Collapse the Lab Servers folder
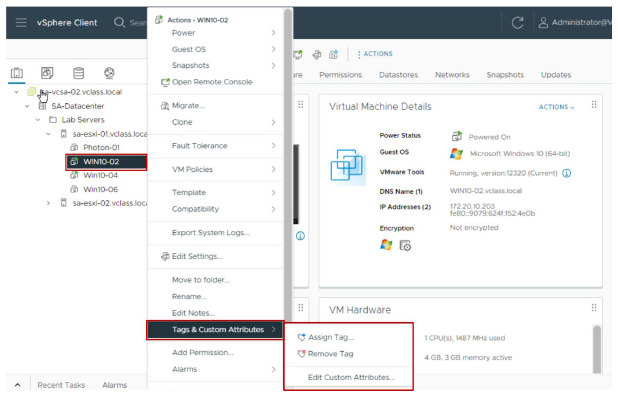 coord(38,120)
